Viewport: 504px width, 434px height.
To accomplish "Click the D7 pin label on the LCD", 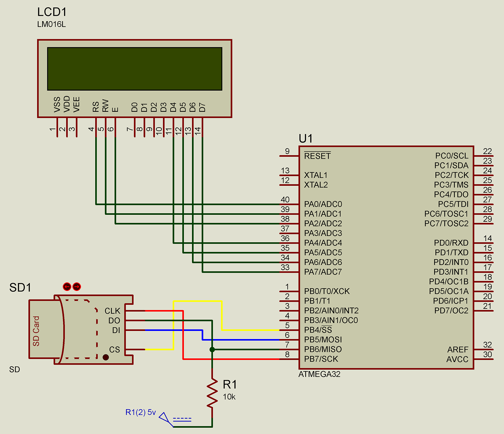I will click(x=202, y=107).
